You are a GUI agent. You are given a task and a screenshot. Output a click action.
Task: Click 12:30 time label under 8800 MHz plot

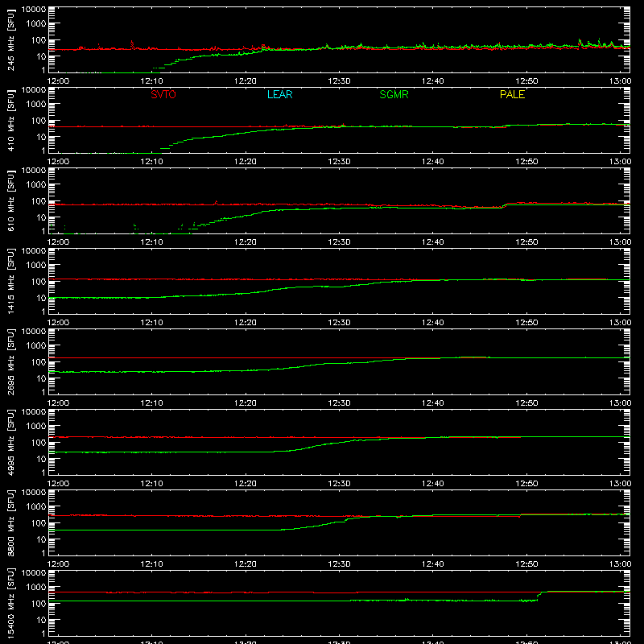(339, 564)
